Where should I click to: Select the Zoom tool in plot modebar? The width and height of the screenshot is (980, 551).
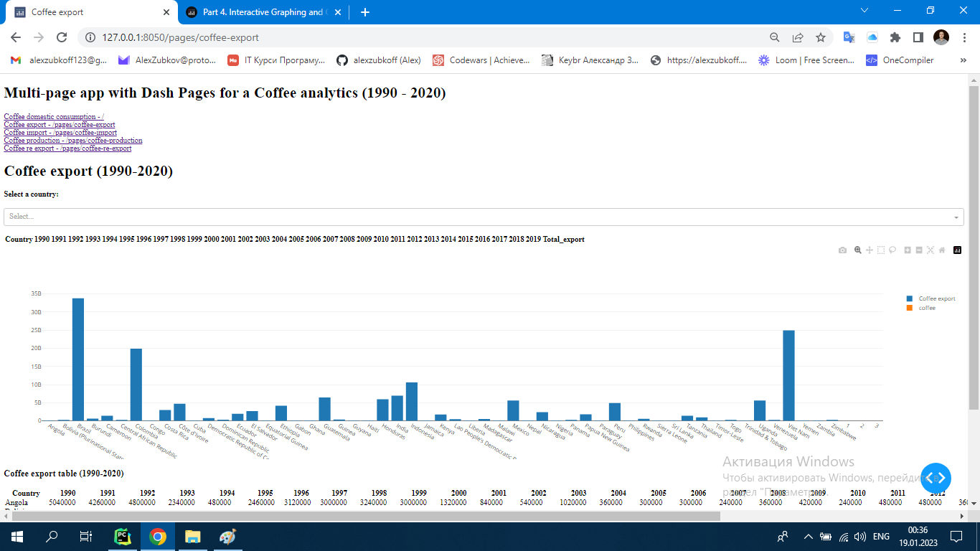858,250
